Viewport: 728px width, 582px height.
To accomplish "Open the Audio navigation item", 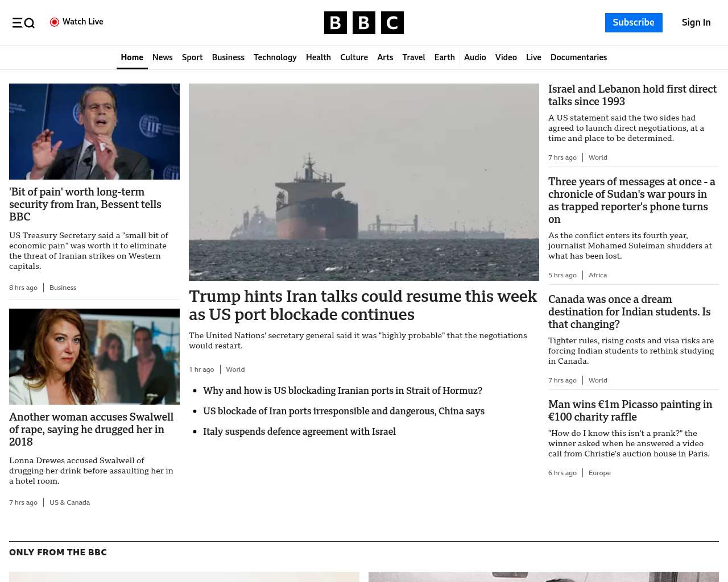I will tap(475, 57).
